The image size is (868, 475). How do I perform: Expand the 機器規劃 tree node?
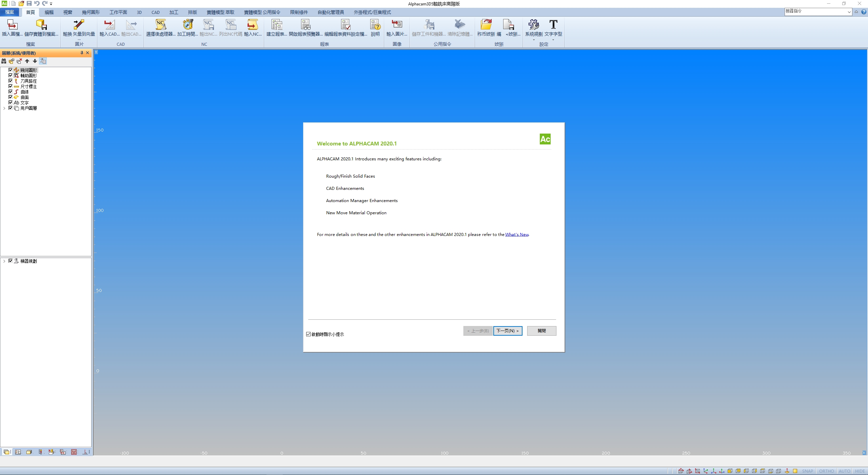point(4,261)
